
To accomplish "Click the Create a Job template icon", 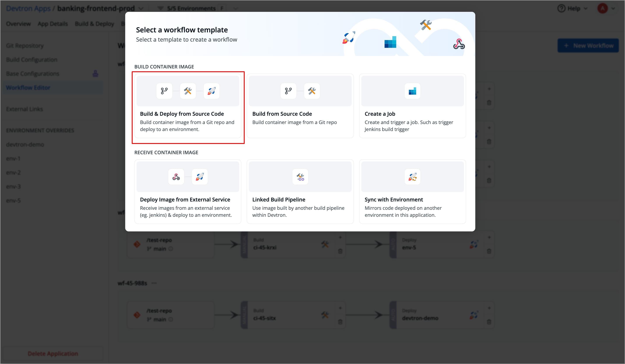I will pos(412,91).
